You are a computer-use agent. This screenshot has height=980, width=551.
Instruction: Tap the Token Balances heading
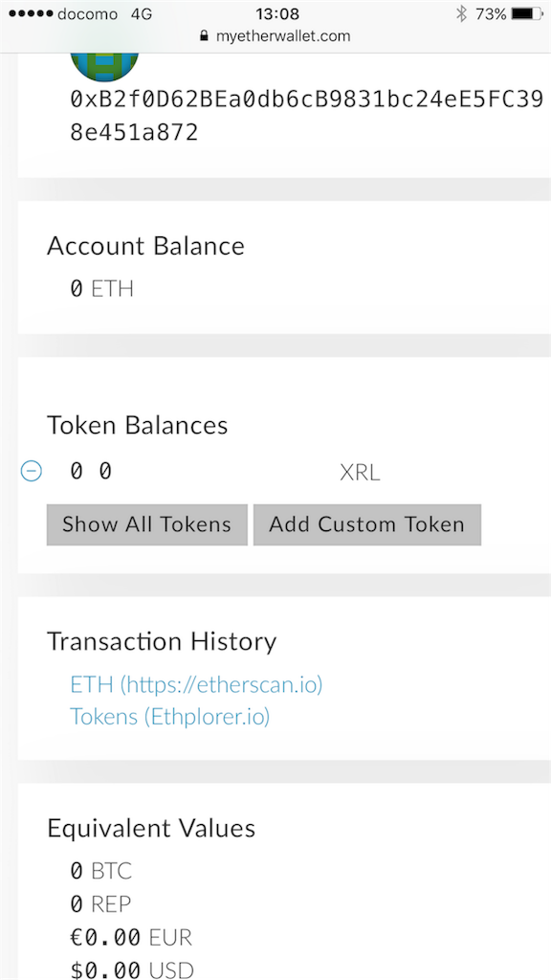138,425
